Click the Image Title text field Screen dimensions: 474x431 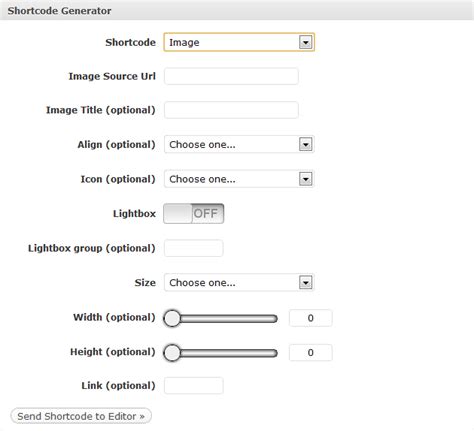coord(231,110)
